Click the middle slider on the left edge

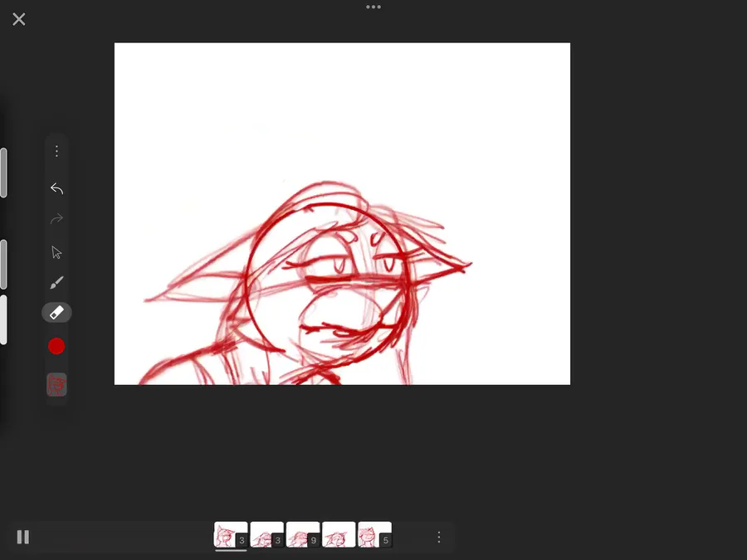(x=3, y=265)
